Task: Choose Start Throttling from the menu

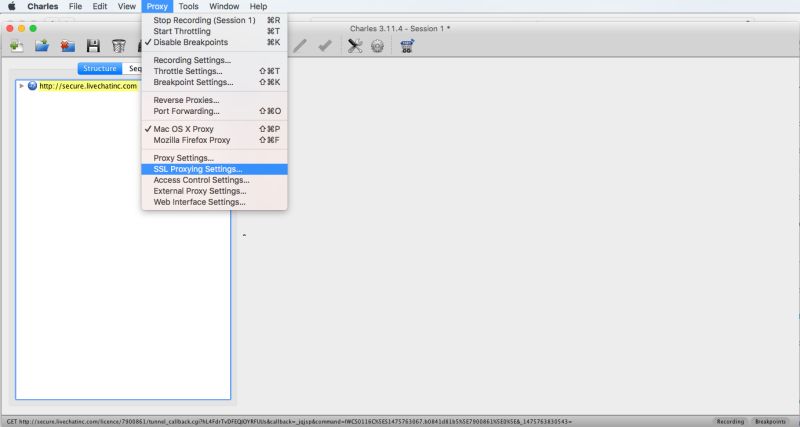Action: pos(214,31)
